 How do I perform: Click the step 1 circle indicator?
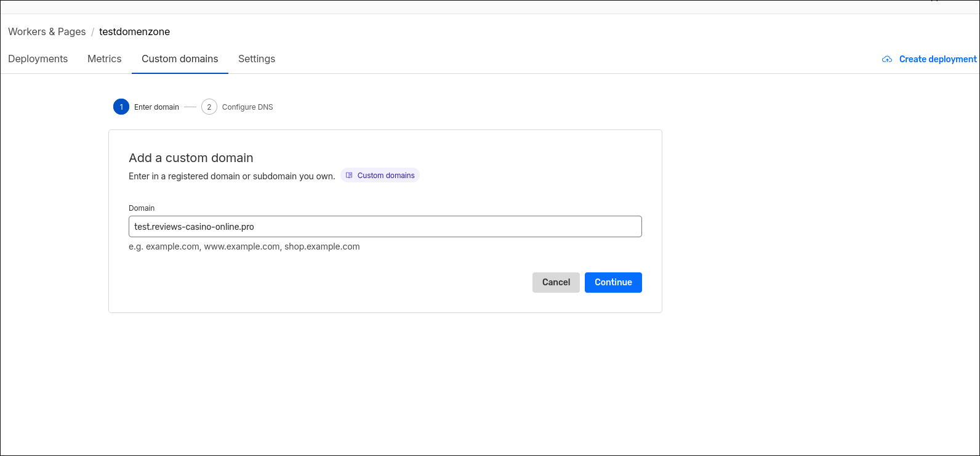click(x=121, y=107)
